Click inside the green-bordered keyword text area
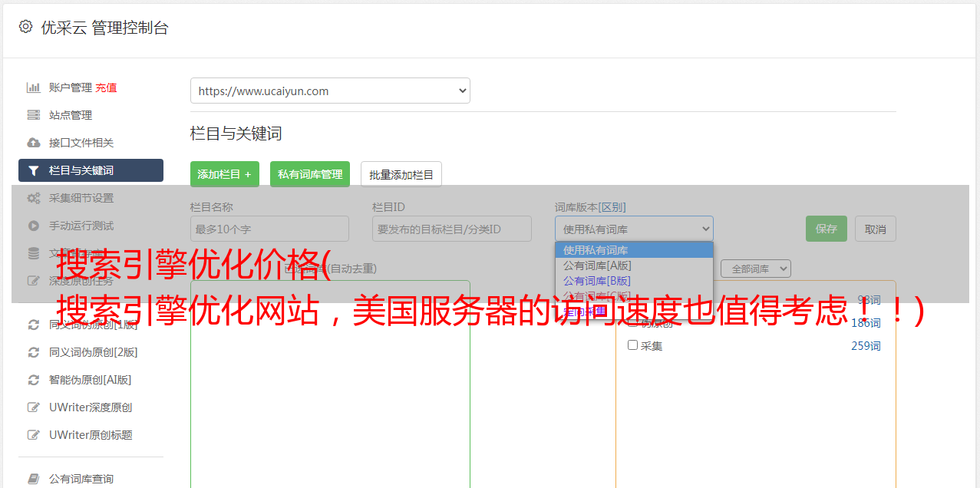 point(330,384)
